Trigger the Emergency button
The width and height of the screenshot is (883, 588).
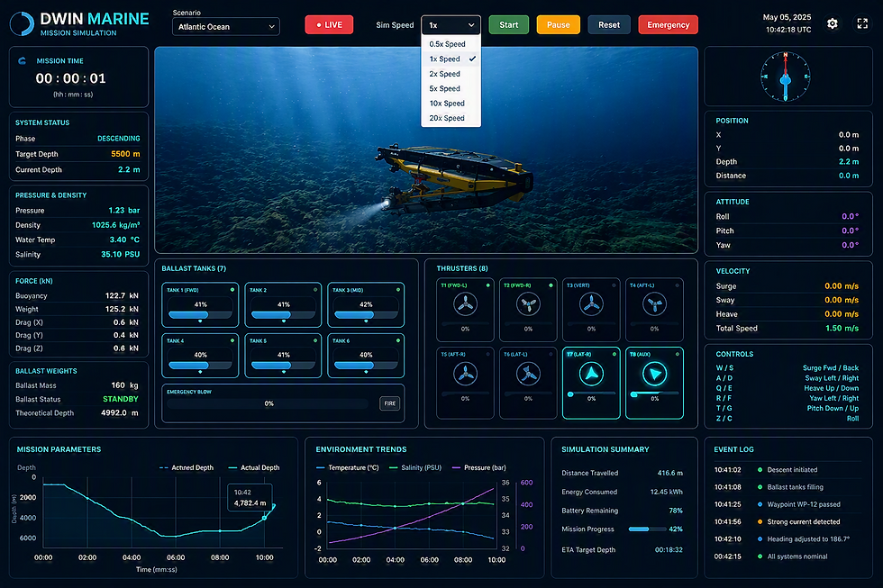(x=668, y=24)
